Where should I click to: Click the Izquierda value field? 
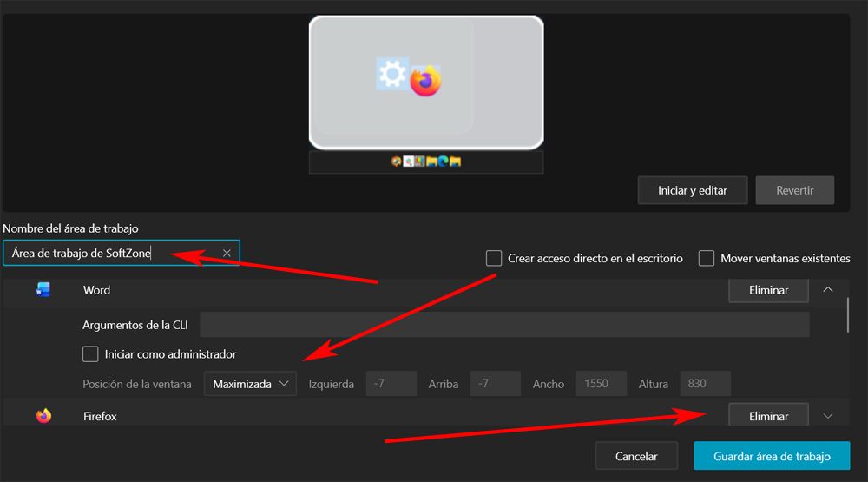click(x=391, y=384)
